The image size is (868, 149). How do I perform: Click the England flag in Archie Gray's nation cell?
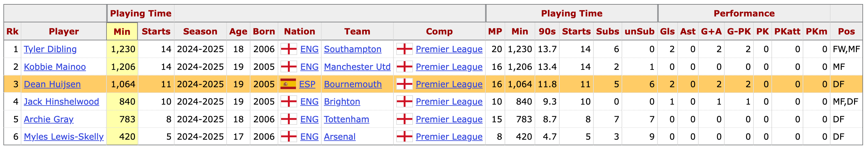coord(289,119)
